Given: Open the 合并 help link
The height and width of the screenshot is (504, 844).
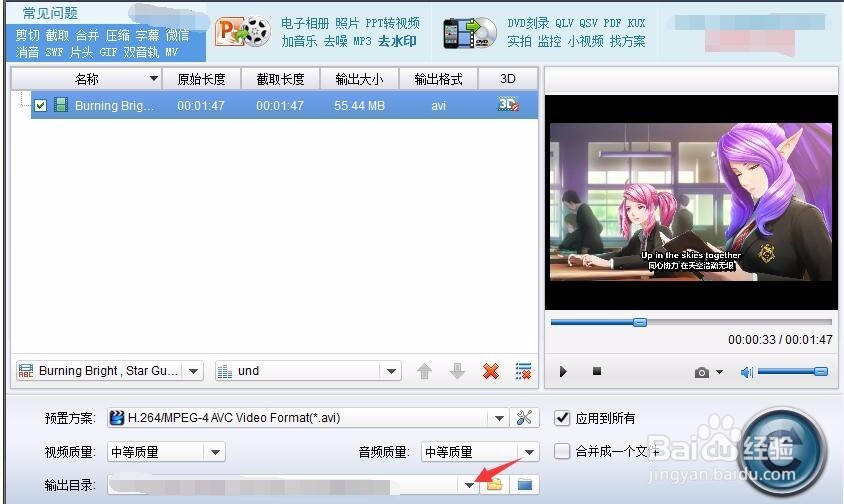Looking at the screenshot, I should tap(87, 36).
